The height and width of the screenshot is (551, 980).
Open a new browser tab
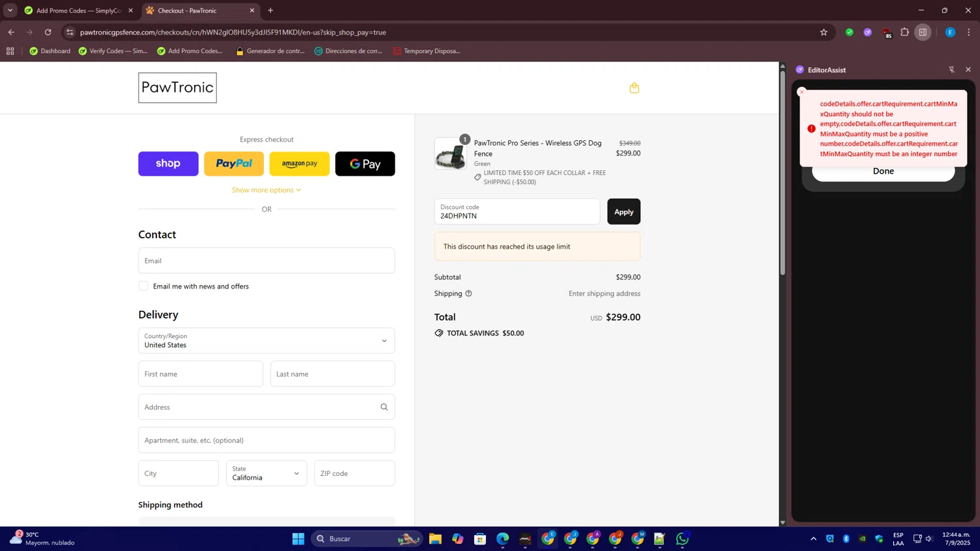click(x=270, y=10)
